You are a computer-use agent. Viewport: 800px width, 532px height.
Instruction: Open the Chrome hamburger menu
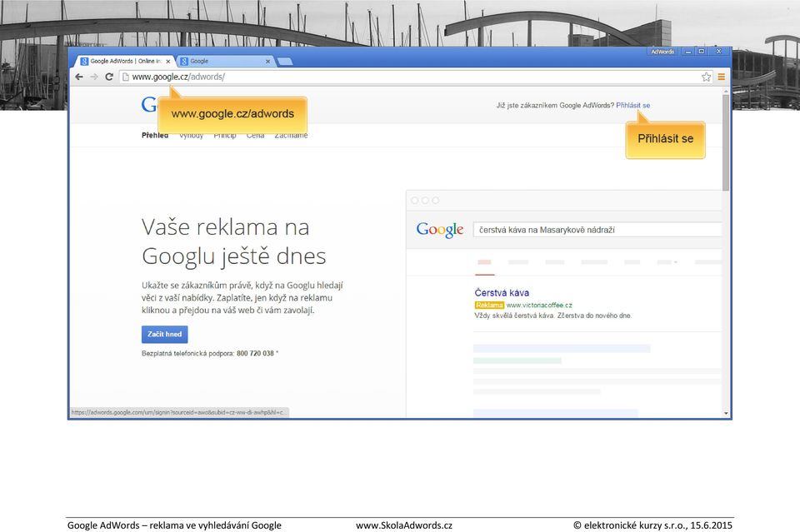pos(722,77)
